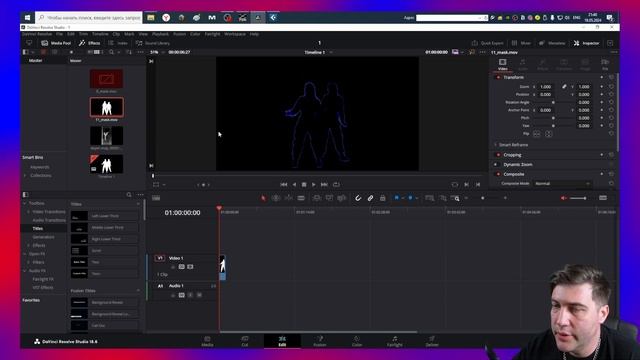Toggle Loop playback in viewer

(x=336, y=184)
